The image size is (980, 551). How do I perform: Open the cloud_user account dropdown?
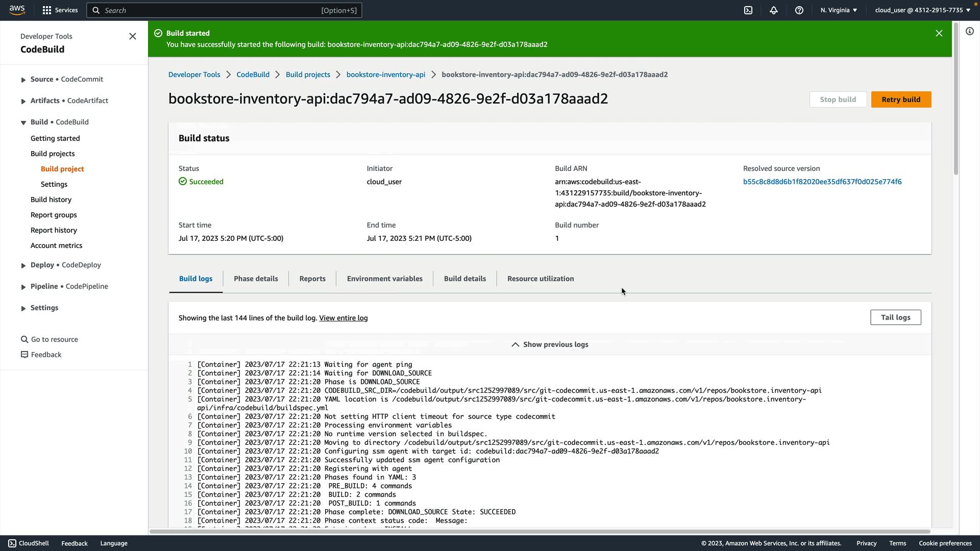click(922, 10)
